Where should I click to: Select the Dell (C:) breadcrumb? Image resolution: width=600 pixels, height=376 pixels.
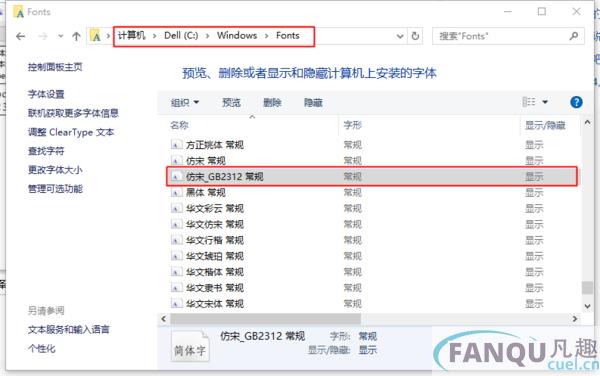[181, 36]
